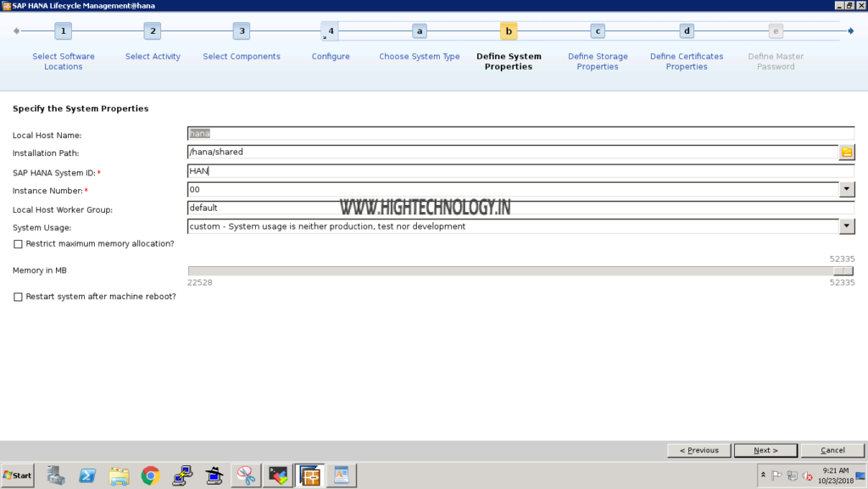
Task: Open the hat-and-computer icon in the taskbar
Action: (214, 475)
